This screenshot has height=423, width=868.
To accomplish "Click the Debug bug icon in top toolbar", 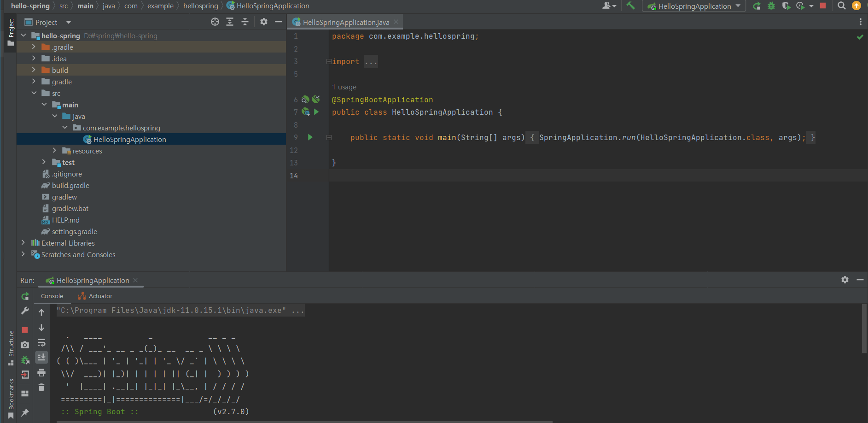I will coord(771,6).
